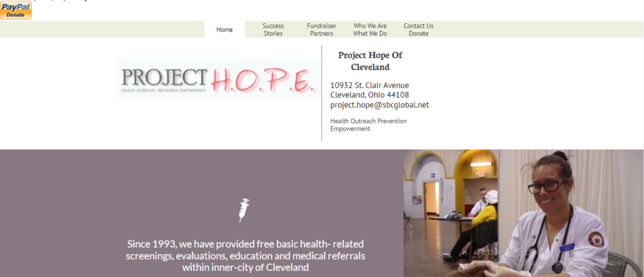Click the Since 1993 mission statement text
This screenshot has height=277, width=644.
click(246, 256)
